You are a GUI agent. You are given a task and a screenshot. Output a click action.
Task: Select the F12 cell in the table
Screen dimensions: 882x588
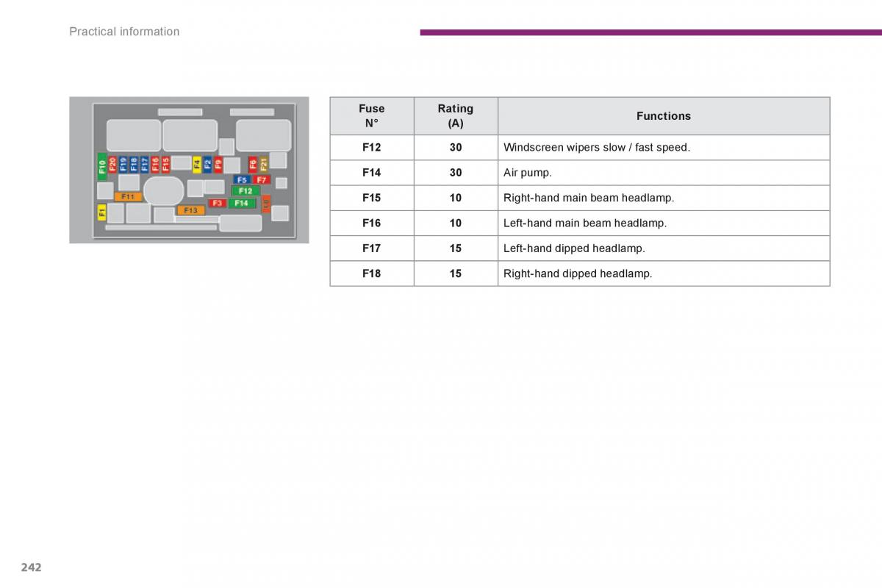(x=372, y=148)
